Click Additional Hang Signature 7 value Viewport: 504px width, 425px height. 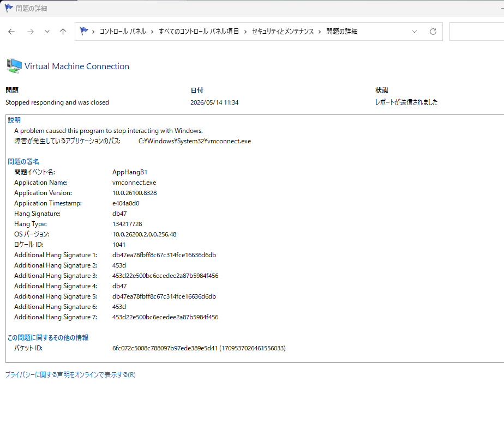pos(165,317)
